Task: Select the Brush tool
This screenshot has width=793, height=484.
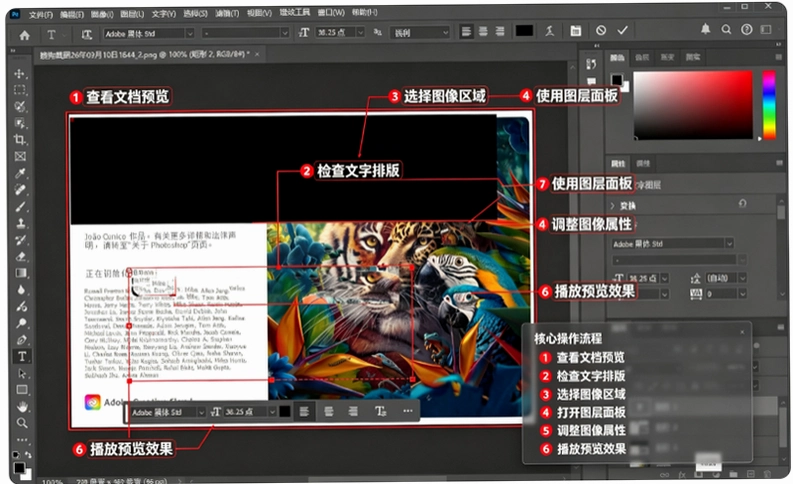Action: point(20,207)
